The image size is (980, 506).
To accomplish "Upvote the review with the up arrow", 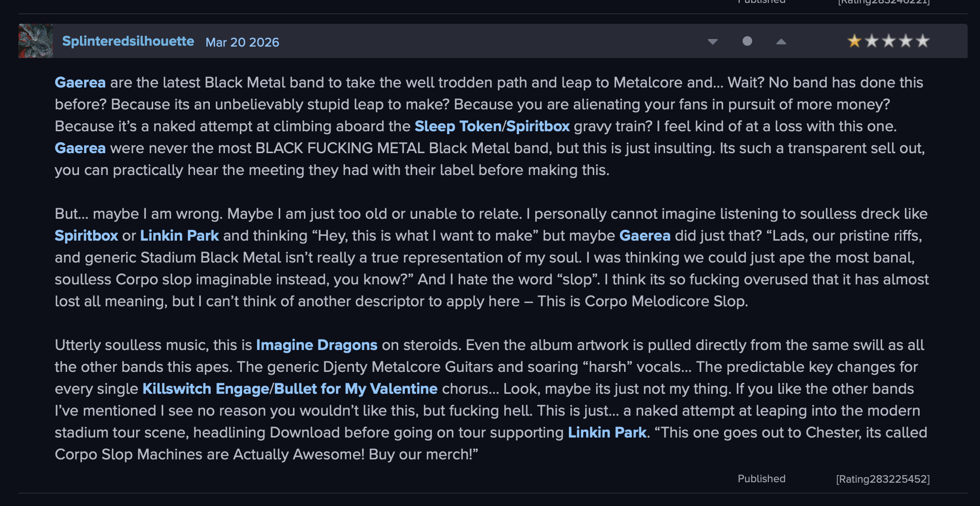I will 781,42.
